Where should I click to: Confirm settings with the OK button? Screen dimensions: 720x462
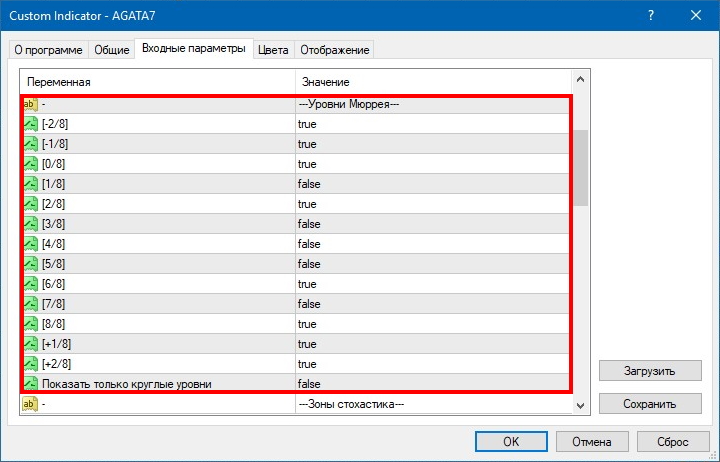tap(510, 441)
